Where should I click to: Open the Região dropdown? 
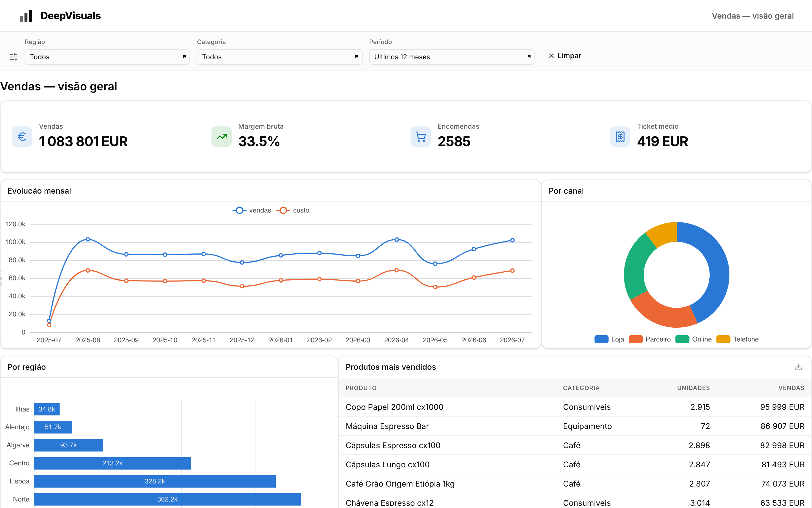click(107, 57)
